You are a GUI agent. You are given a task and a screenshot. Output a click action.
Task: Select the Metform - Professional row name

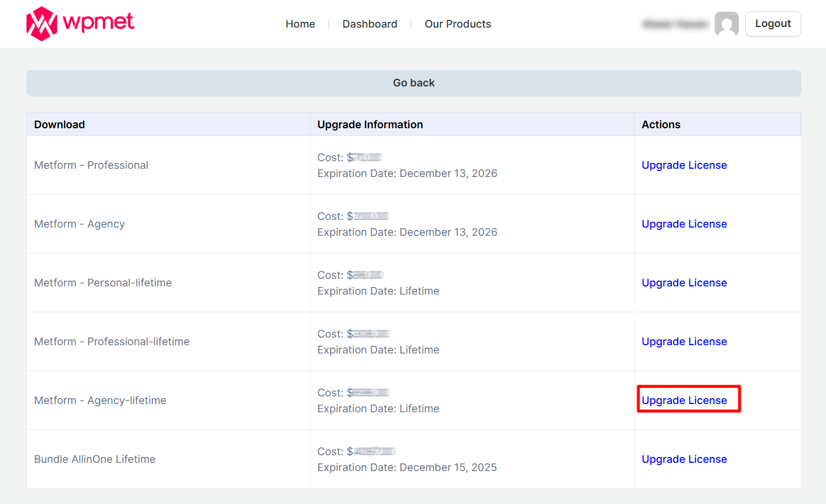91,165
